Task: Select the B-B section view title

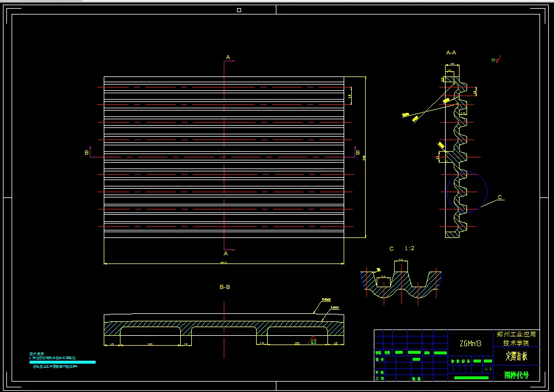Action: 225,287
